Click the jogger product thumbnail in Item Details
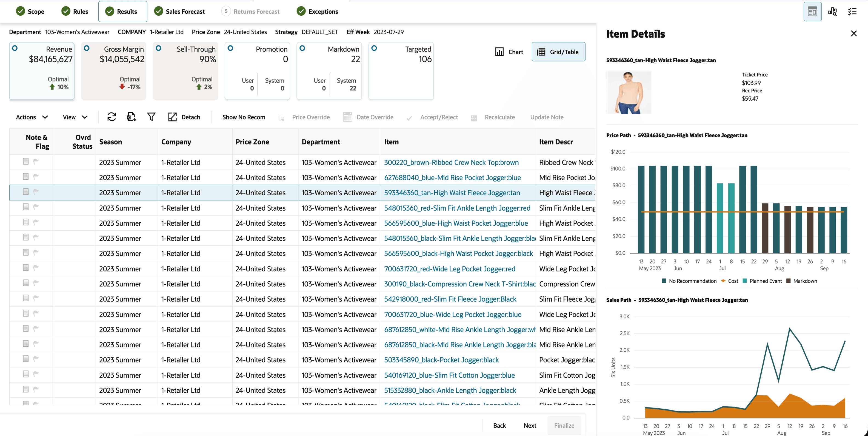Screen dimensions: 868x436 628,92
